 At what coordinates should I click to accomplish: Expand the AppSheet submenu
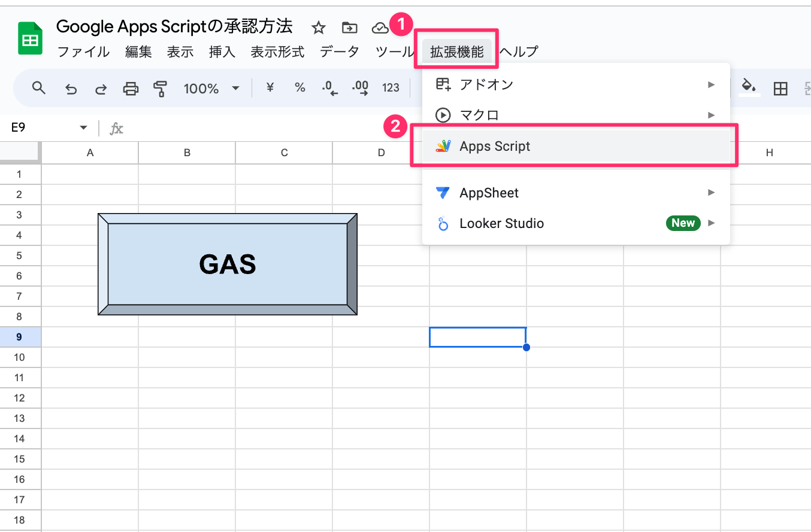(x=576, y=193)
